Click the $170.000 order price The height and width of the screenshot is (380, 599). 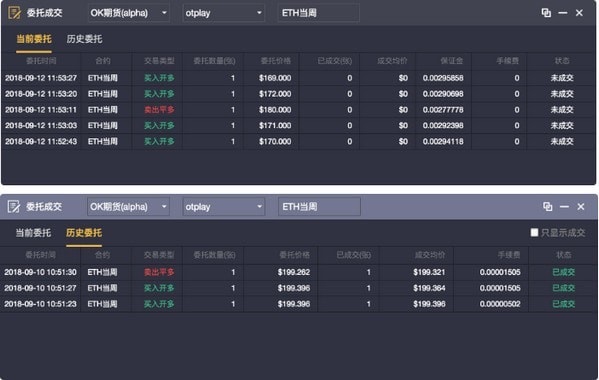click(x=275, y=142)
